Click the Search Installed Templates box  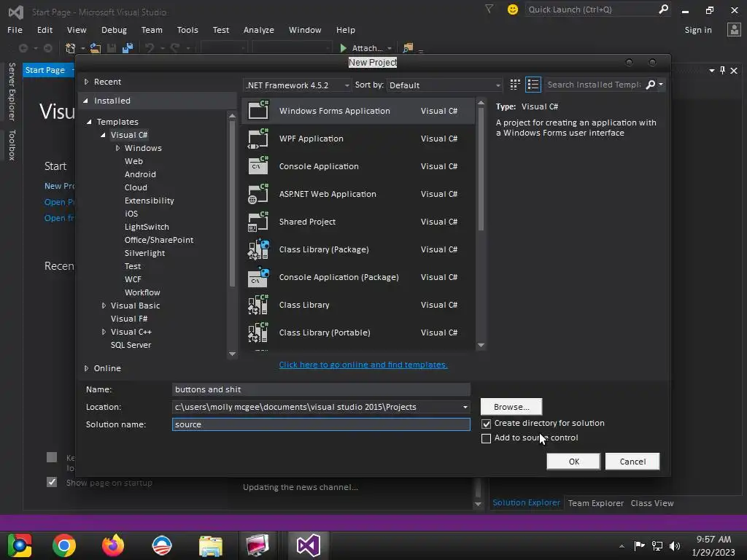pos(594,85)
